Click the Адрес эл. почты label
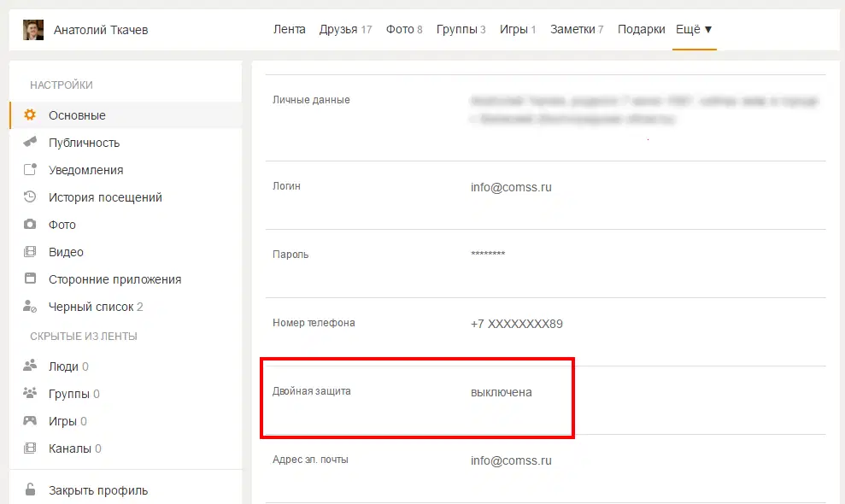 pyautogui.click(x=310, y=460)
